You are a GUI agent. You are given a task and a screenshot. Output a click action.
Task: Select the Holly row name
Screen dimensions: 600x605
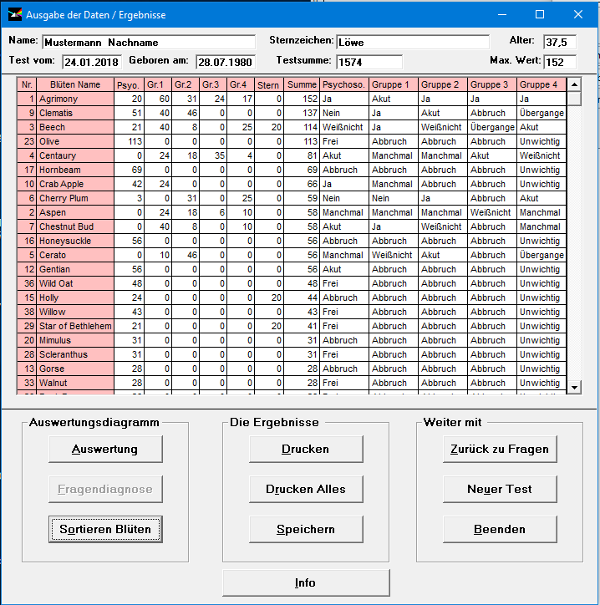(x=76, y=298)
